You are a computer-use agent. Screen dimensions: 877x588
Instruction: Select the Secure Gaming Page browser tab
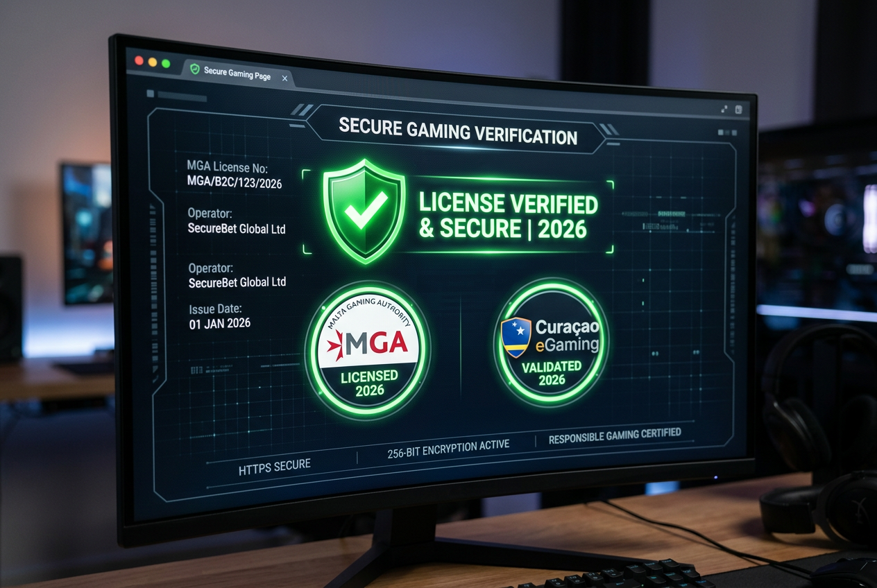[x=238, y=73]
